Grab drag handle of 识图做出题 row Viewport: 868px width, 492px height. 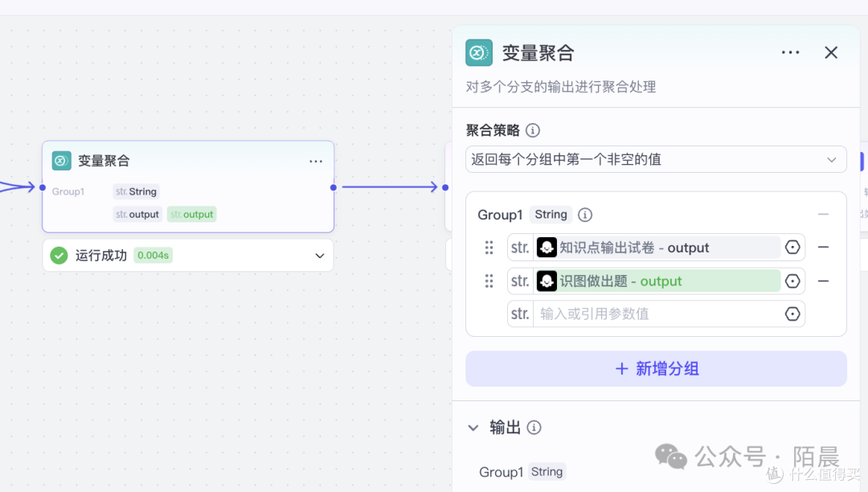coord(489,281)
